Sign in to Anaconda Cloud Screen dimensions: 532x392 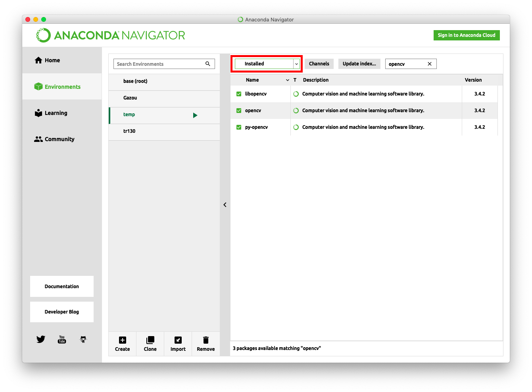pyautogui.click(x=467, y=35)
